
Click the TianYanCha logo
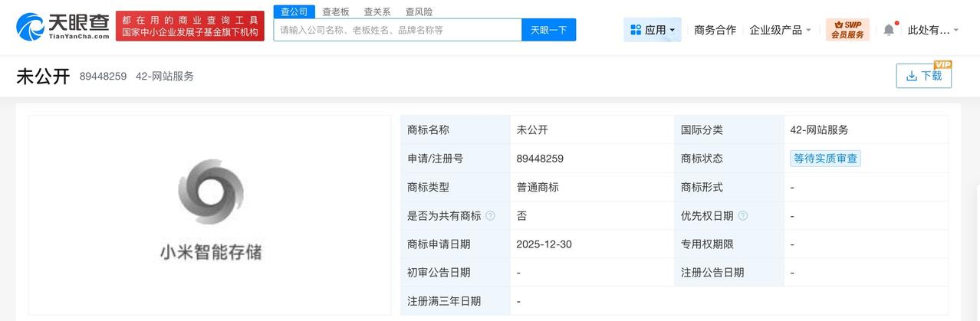[62, 27]
